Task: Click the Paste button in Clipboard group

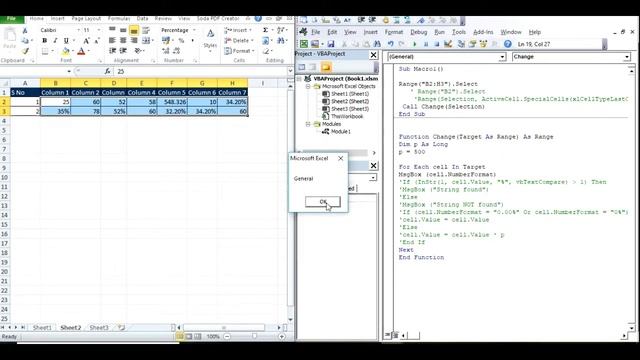Action: pos(10,39)
